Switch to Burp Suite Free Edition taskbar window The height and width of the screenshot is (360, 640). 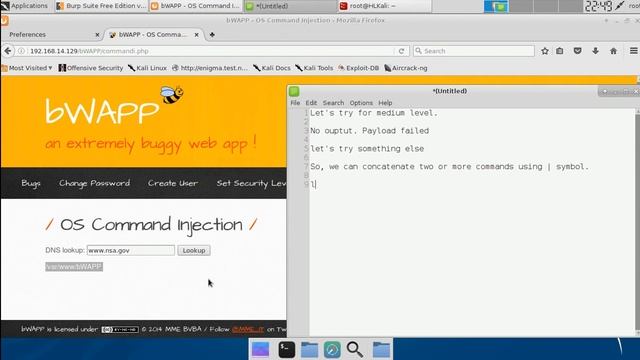click(101, 6)
